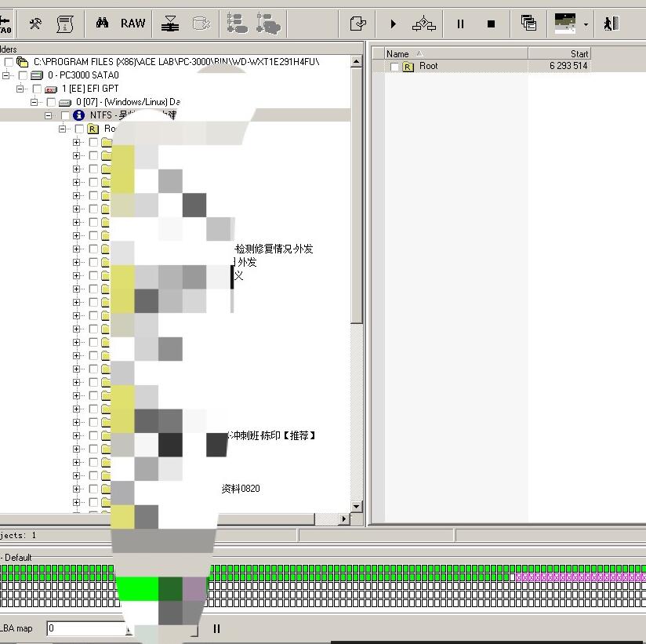Open the flowchart question-mark icon

(423, 24)
